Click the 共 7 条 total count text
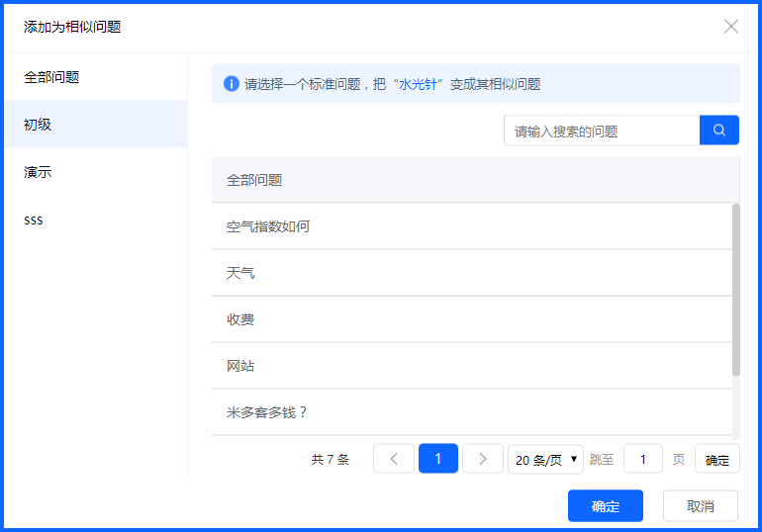Image resolution: width=762 pixels, height=532 pixels. [x=330, y=459]
